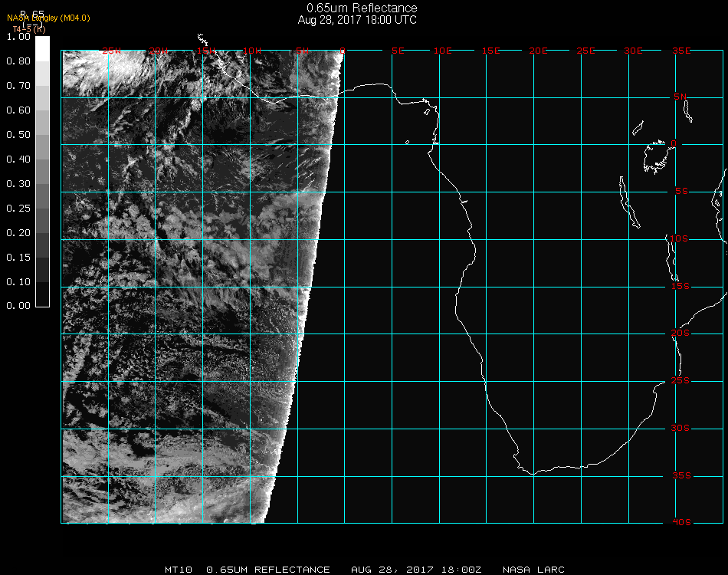Click the "MT10" footer text
This screenshot has width=728, height=575.
point(179,570)
